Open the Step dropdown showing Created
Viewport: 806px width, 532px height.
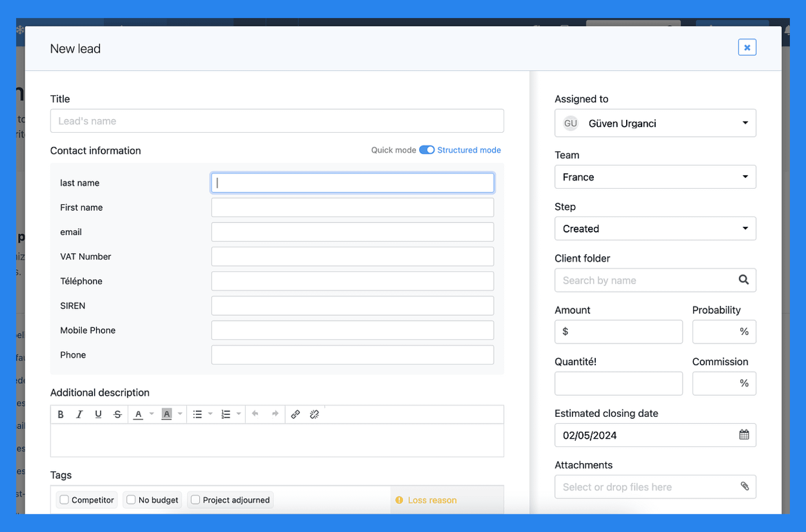coord(655,228)
